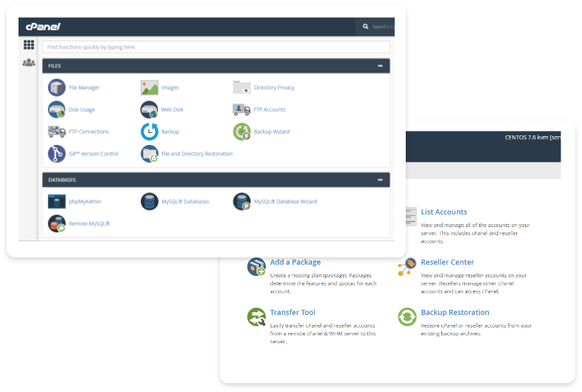Viewport: 582px width, 392px height.
Task: Click the Reseller Center icon in WHM
Action: coord(407,267)
